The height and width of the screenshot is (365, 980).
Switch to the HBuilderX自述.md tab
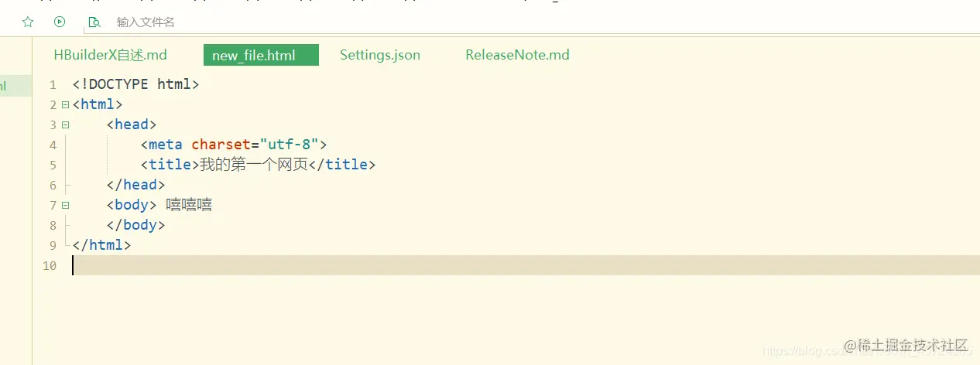pos(110,55)
